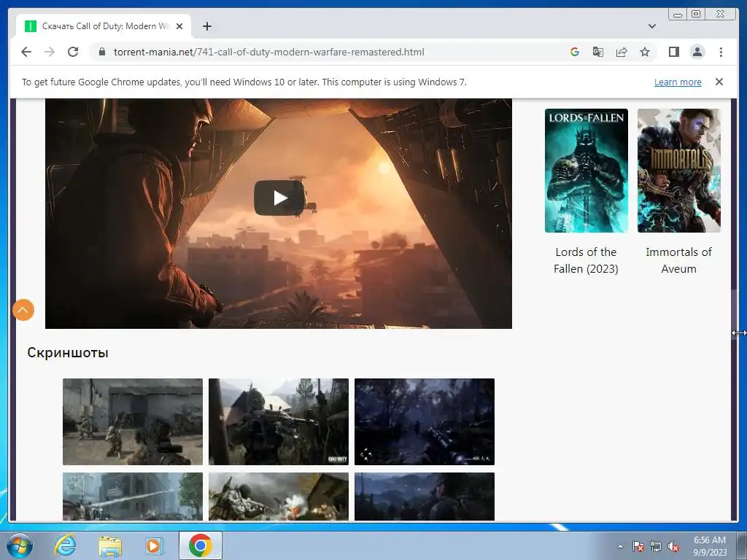This screenshot has width=747, height=560.
Task: Open first screenshot with soldiers near warehouse
Action: 133,421
